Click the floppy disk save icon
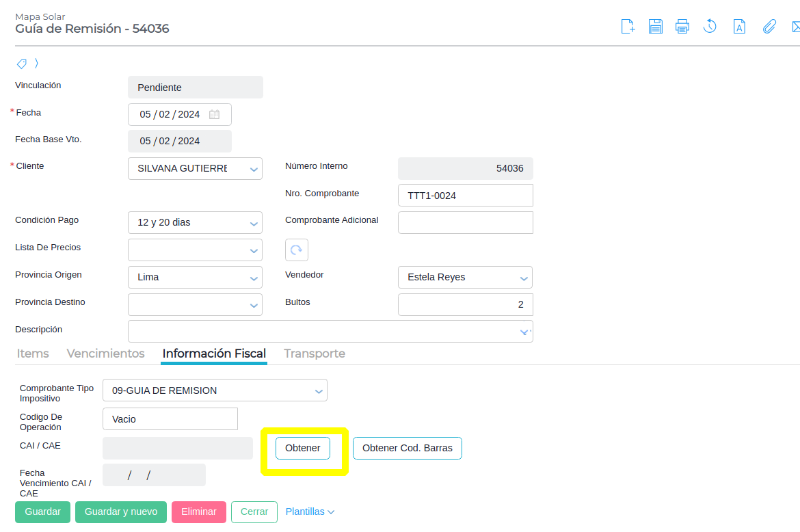This screenshot has width=800, height=532. (655, 27)
